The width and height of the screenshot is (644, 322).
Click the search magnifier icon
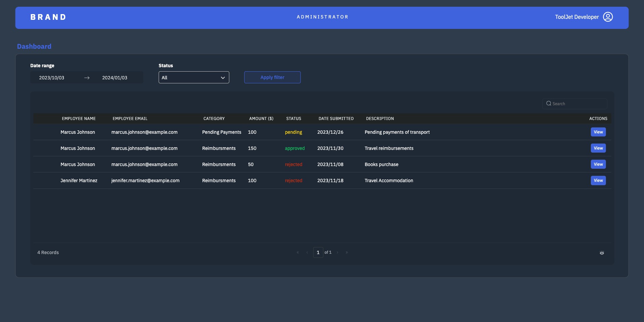tap(548, 104)
